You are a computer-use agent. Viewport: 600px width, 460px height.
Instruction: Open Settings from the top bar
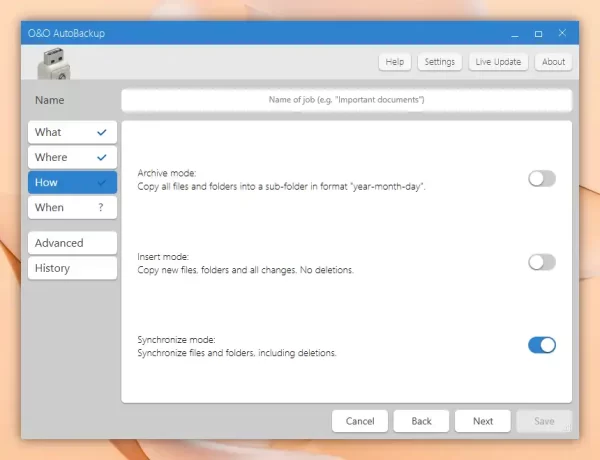coord(440,62)
